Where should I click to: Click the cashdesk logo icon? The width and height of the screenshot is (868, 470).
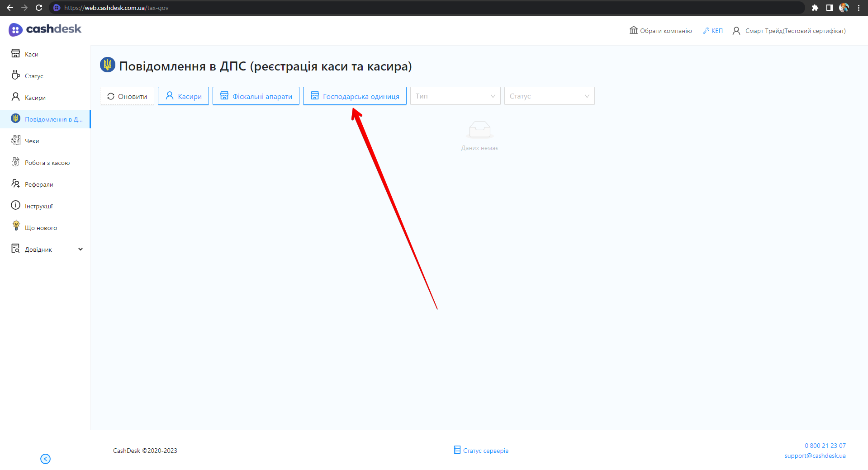point(15,30)
